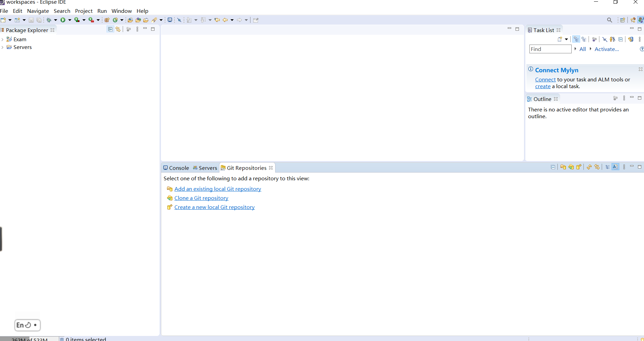Switch to the Console tab
The width and height of the screenshot is (644, 341).
click(x=178, y=168)
